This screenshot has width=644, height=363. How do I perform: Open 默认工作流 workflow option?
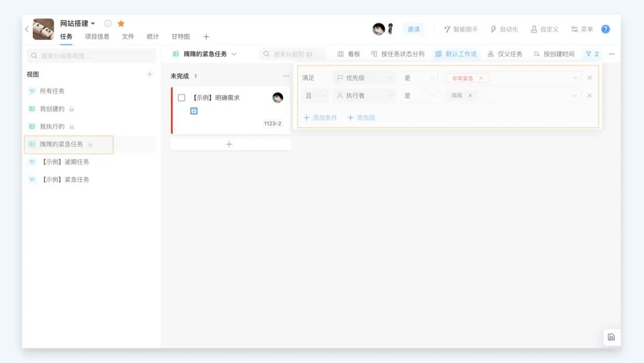point(456,54)
